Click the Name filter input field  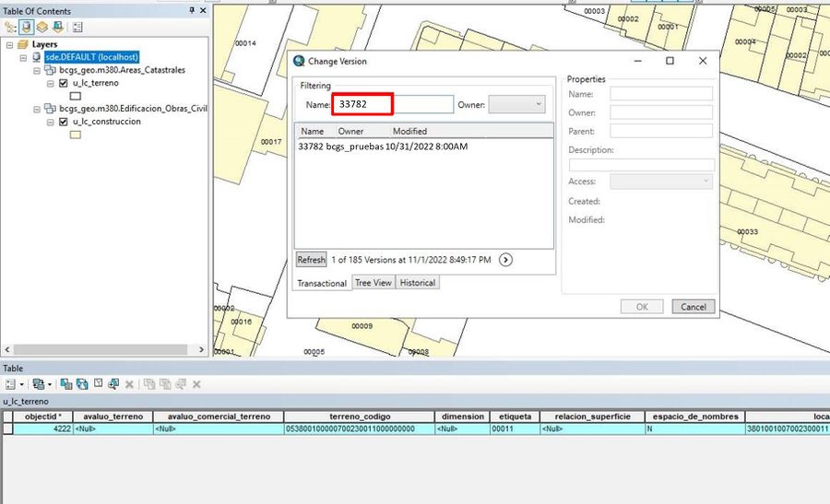pos(393,104)
